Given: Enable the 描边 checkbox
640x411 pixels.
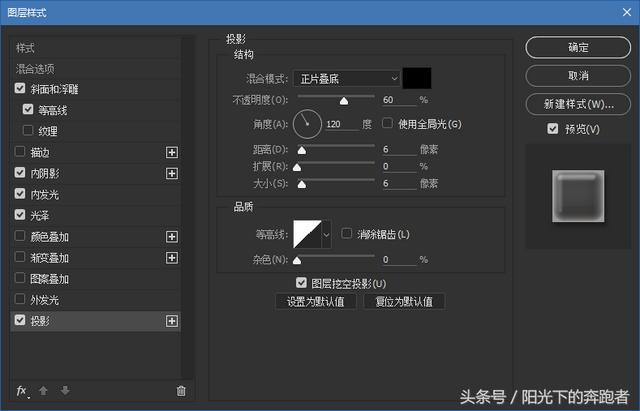Looking at the screenshot, I should 20,151.
